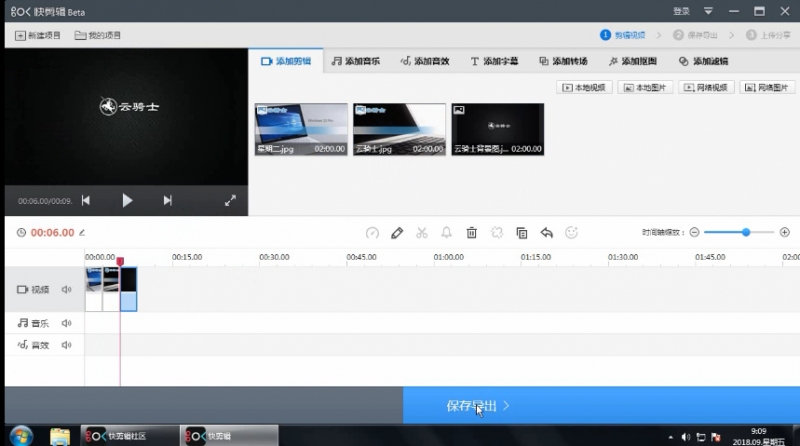The image size is (800, 446).
Task: Switch to 添加剪辑 tab
Action: (286, 61)
